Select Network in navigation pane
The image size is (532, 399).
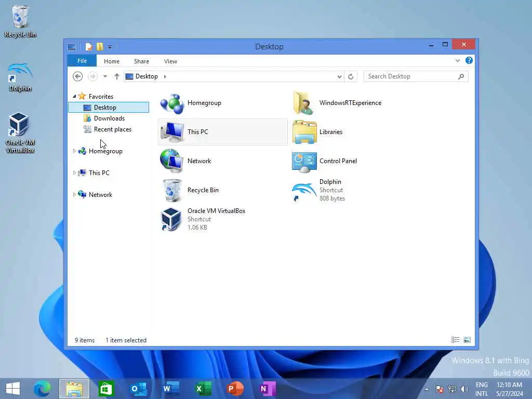click(x=100, y=195)
